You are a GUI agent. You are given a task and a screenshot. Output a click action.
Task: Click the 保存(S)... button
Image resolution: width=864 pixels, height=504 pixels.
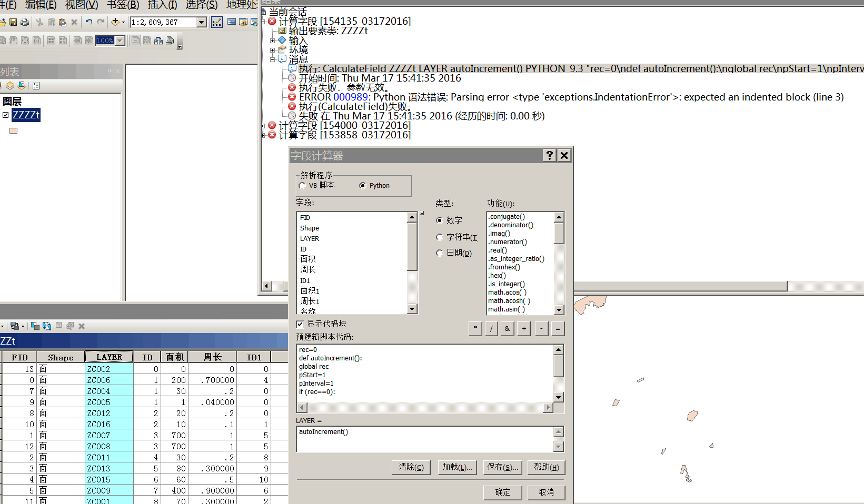[503, 467]
